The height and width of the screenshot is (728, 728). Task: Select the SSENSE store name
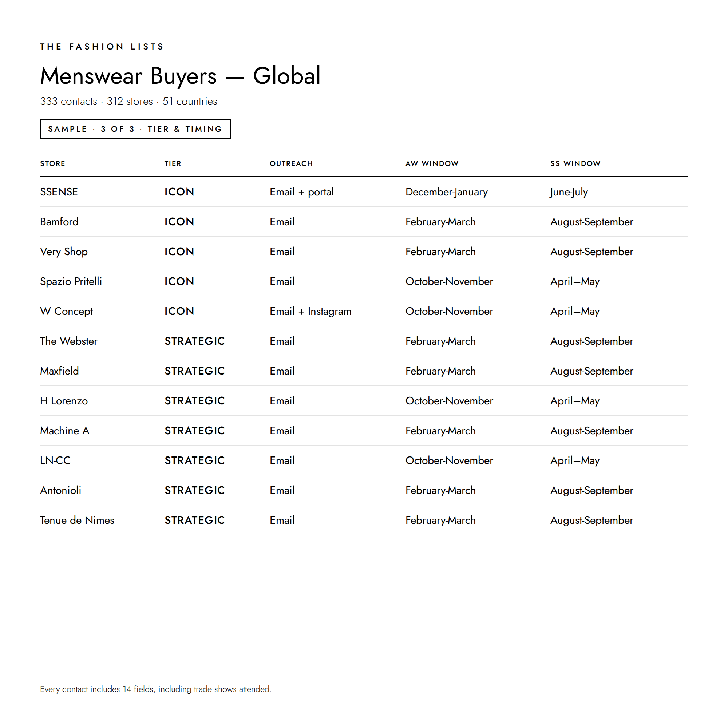coord(59,192)
